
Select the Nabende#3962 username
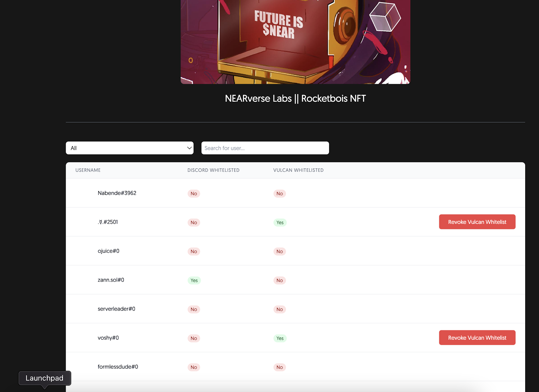coord(117,193)
